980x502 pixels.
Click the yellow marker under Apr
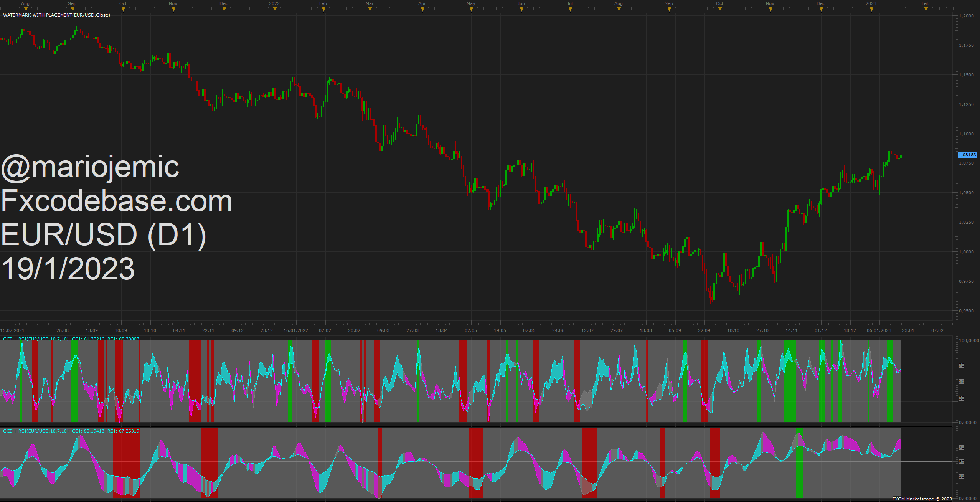(x=422, y=9)
